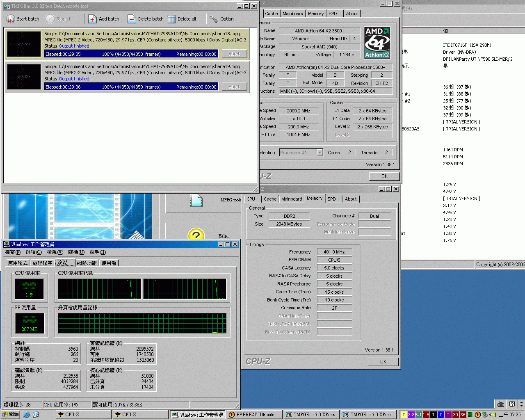Click the green 5.1 tray icon

(x=418, y=415)
